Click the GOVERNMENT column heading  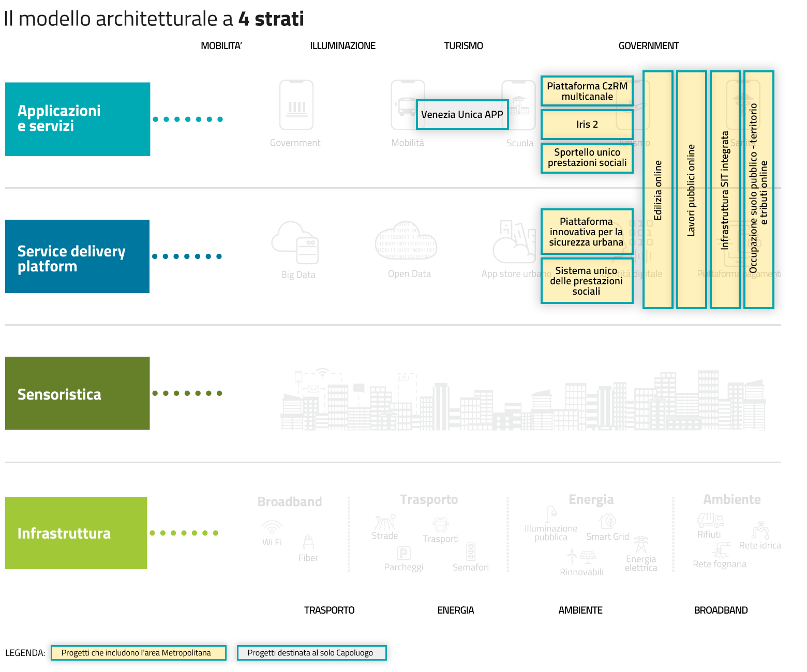tap(649, 46)
